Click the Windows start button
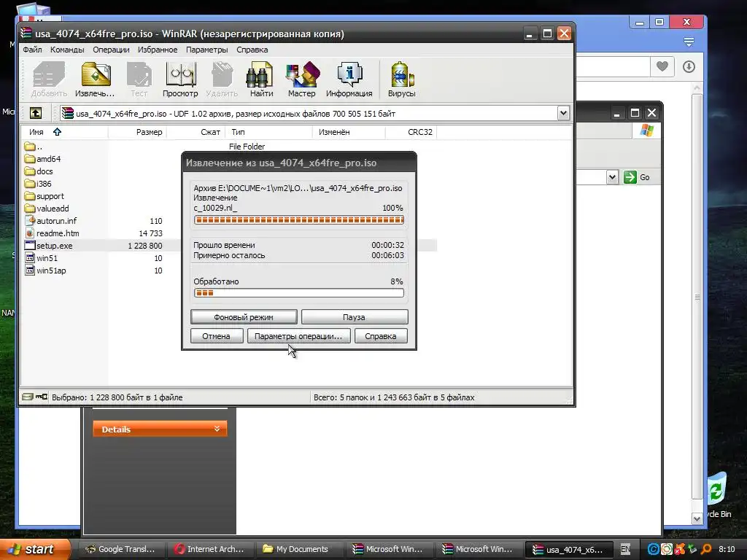This screenshot has height=560, width=747. click(x=34, y=549)
